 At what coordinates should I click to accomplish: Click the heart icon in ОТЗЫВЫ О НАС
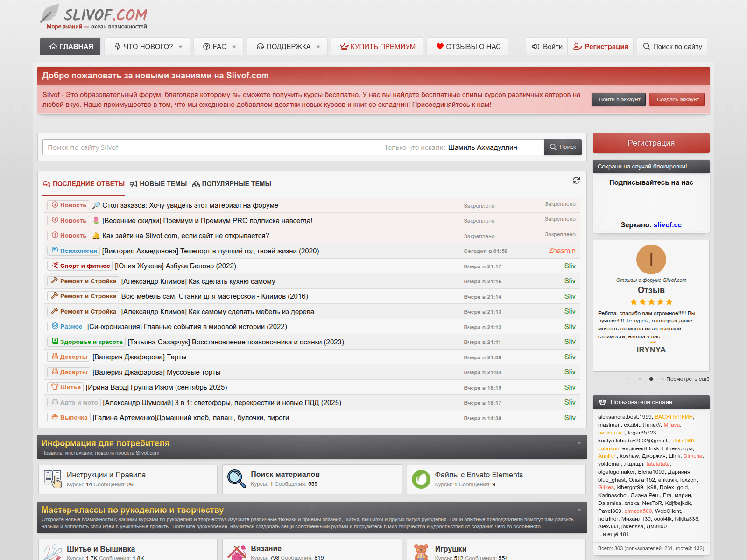439,46
